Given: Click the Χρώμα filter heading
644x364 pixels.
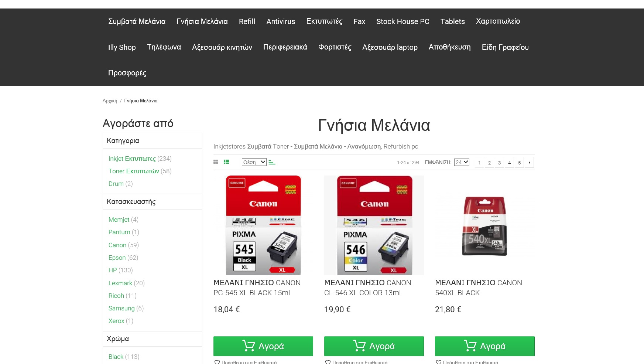Looking at the screenshot, I should click(153, 339).
